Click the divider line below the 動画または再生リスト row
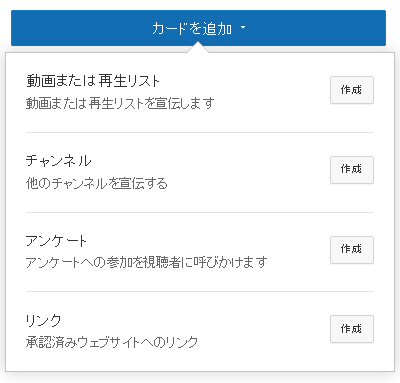 [200, 132]
